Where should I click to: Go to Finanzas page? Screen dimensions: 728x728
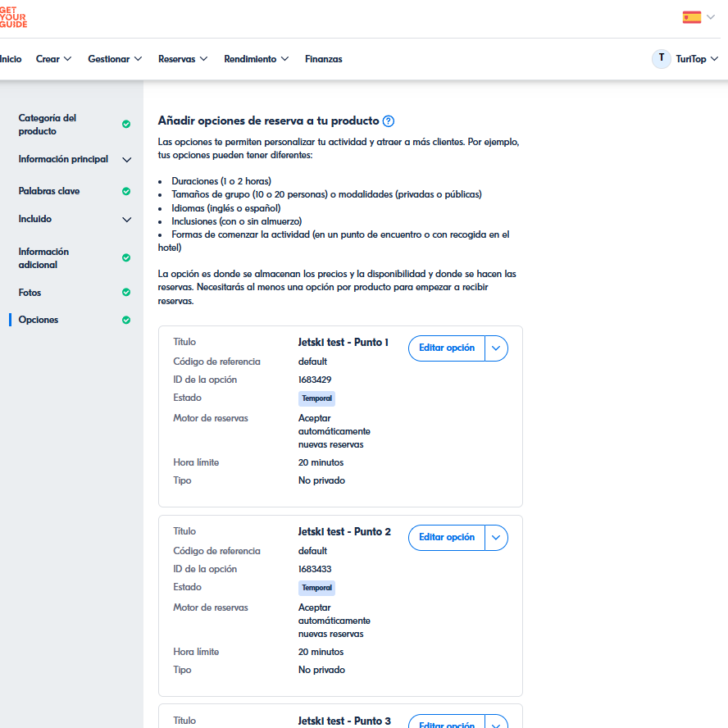(x=324, y=59)
